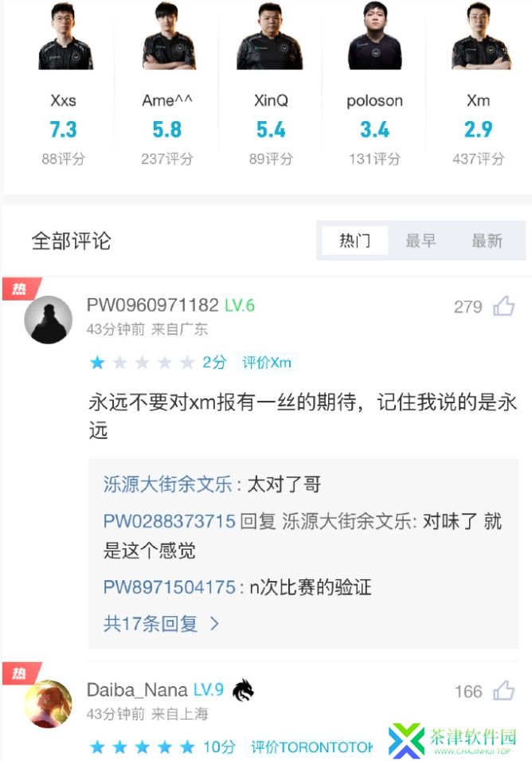Open Xm's 2.9 rating score
The width and height of the screenshot is (532, 761).
[x=478, y=130]
